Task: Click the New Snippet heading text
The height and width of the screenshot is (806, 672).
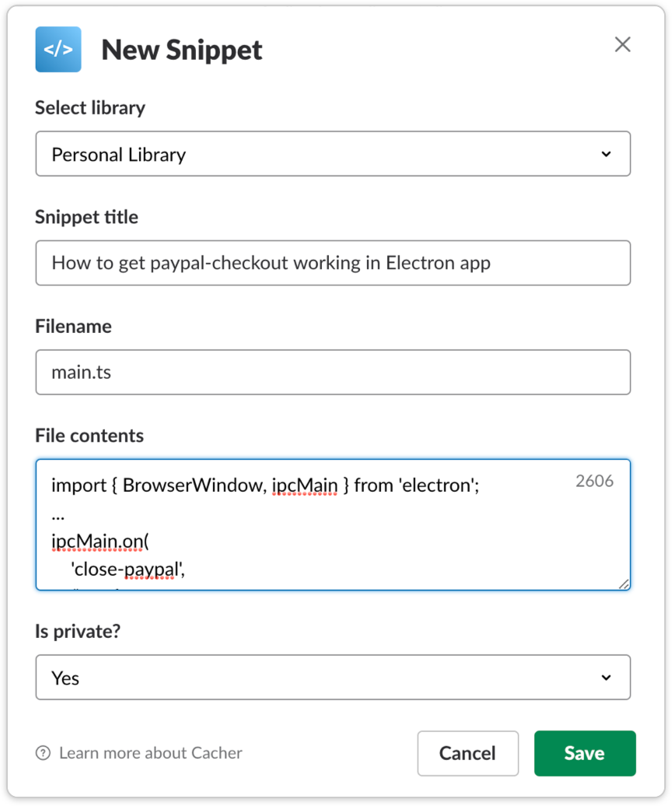Action: pyautogui.click(x=182, y=50)
